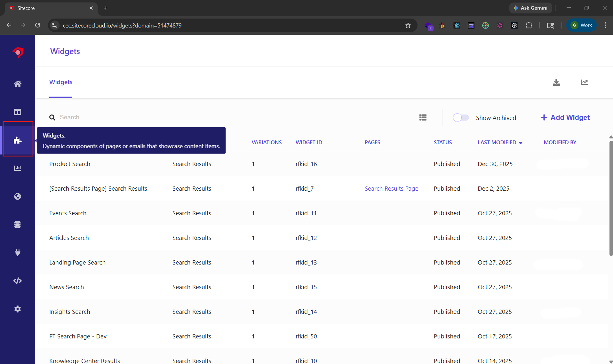Click the Add Widget button
The image size is (613, 364).
click(x=565, y=118)
